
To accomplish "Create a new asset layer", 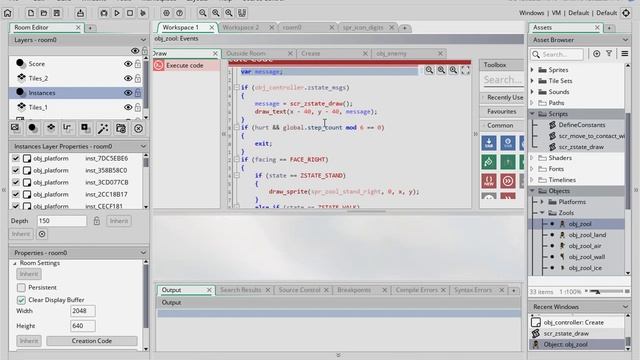I will click(85, 128).
